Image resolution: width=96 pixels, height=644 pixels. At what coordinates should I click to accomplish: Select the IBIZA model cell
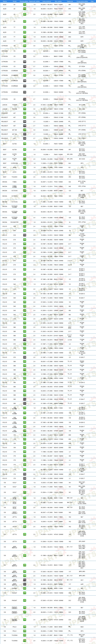click(14, 167)
